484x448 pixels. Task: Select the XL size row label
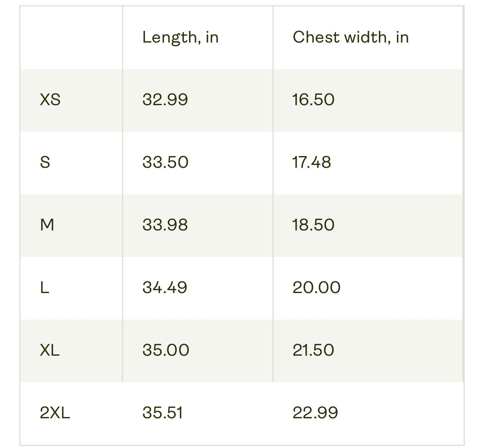[50, 350]
